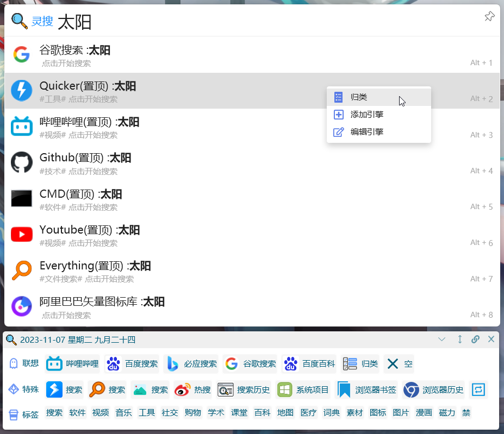Click the 特殊 row label
This screenshot has height=434, width=504.
pyautogui.click(x=30, y=389)
